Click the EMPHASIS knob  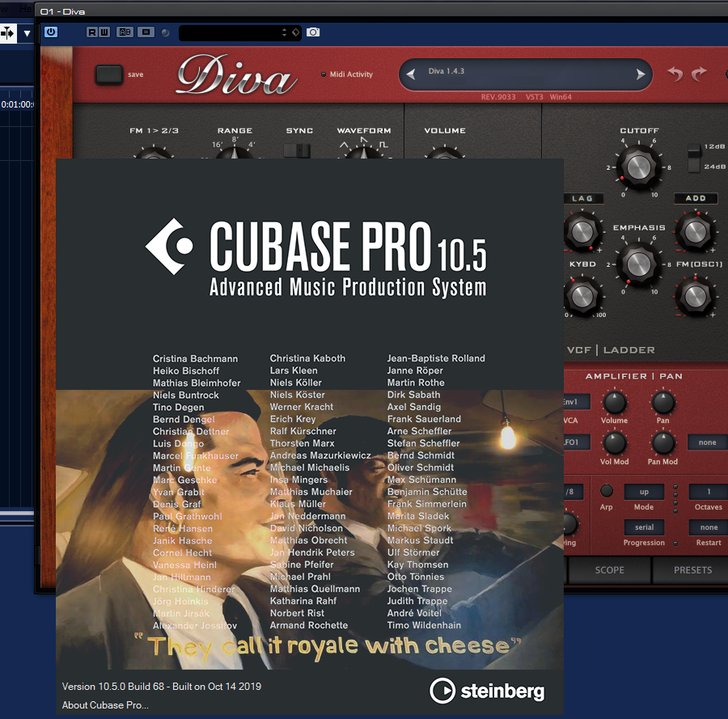coord(639,264)
